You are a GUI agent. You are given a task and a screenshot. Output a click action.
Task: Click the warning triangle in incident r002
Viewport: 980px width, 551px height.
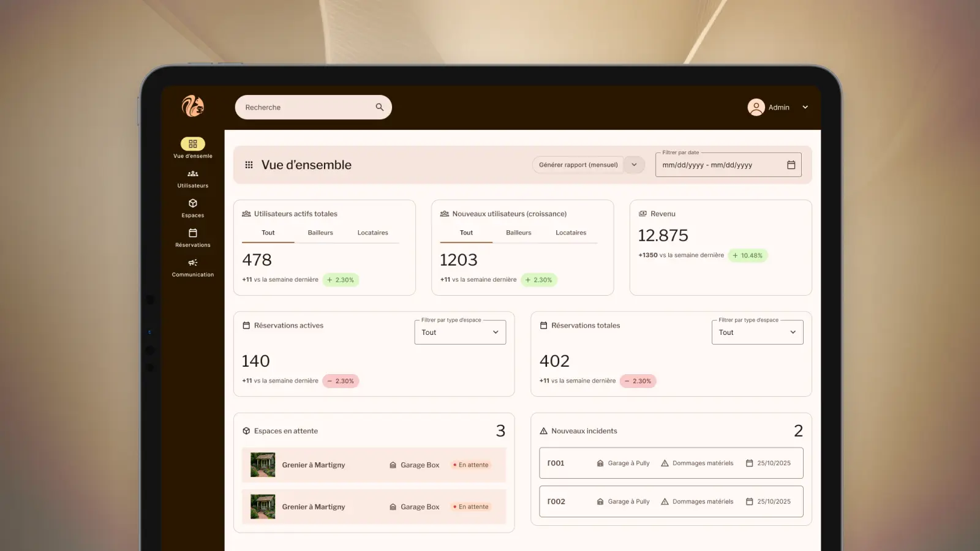[665, 501]
